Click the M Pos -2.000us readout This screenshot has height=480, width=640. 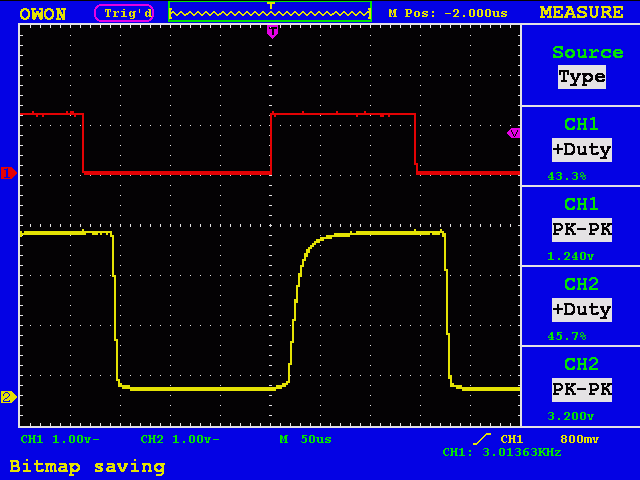pos(448,13)
